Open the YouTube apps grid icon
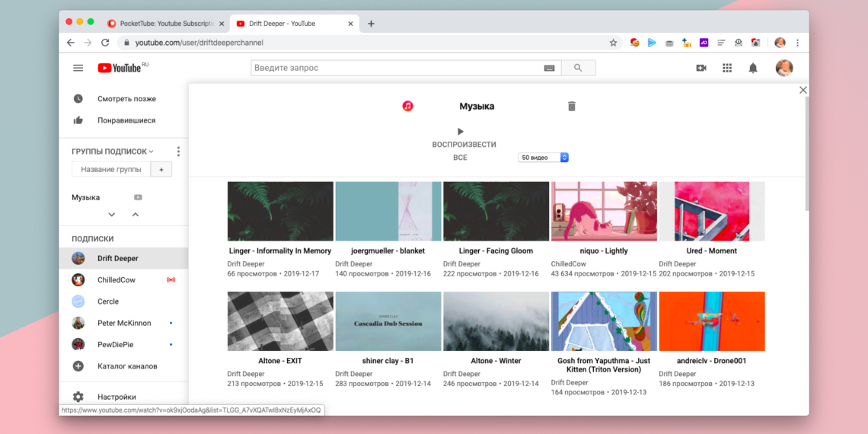The image size is (868, 434). point(726,68)
